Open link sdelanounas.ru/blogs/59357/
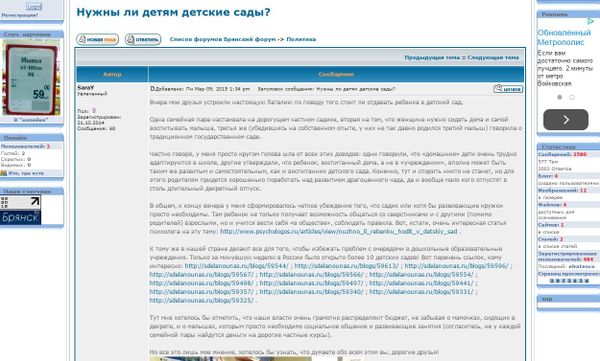 click(x=201, y=292)
